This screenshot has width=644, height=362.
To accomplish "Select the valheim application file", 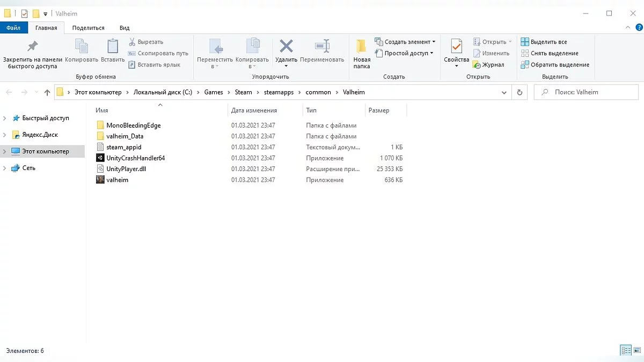I will 117,180.
